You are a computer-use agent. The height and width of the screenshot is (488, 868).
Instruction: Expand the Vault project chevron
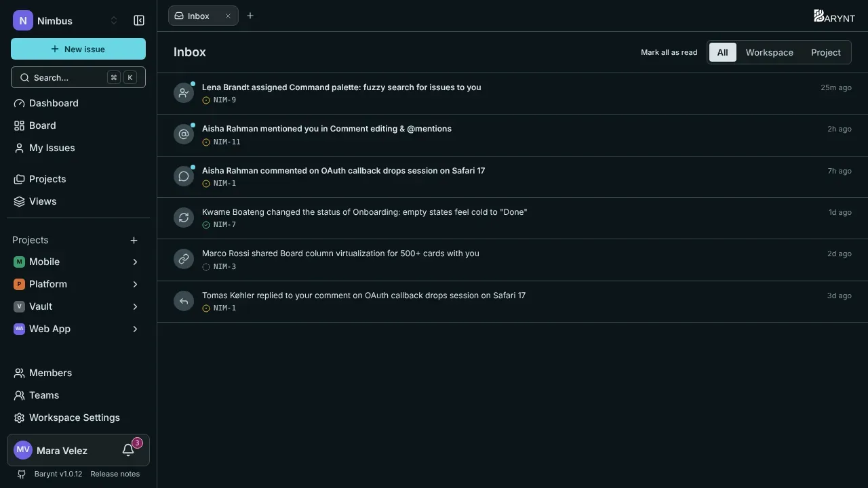point(135,306)
